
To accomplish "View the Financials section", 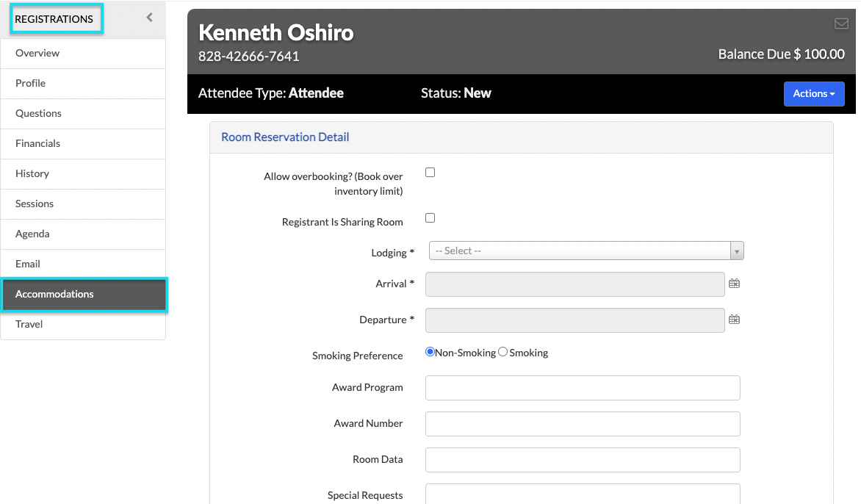I will point(83,144).
